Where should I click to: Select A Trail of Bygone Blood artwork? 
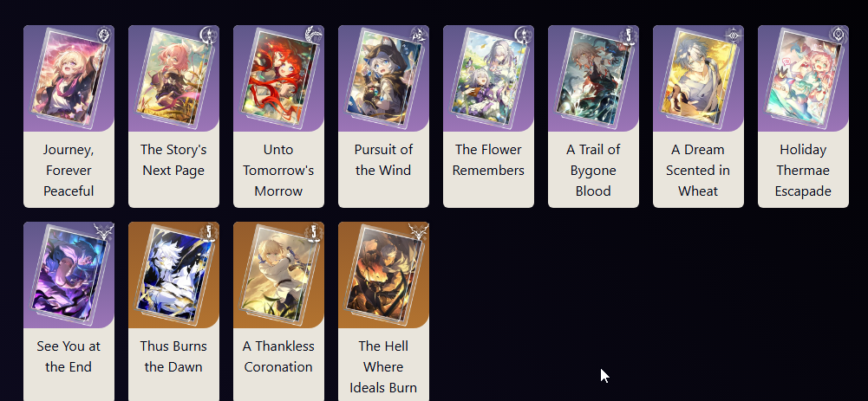(x=593, y=79)
